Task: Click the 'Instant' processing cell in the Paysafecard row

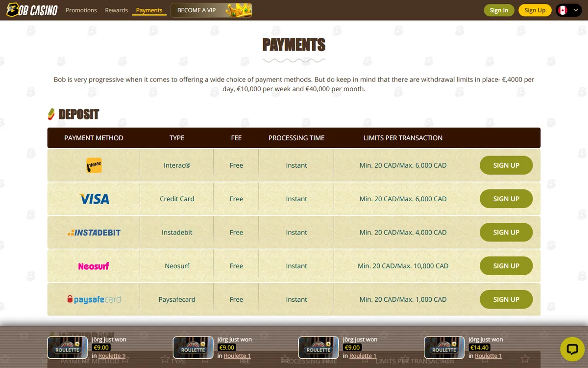Action: tap(296, 299)
